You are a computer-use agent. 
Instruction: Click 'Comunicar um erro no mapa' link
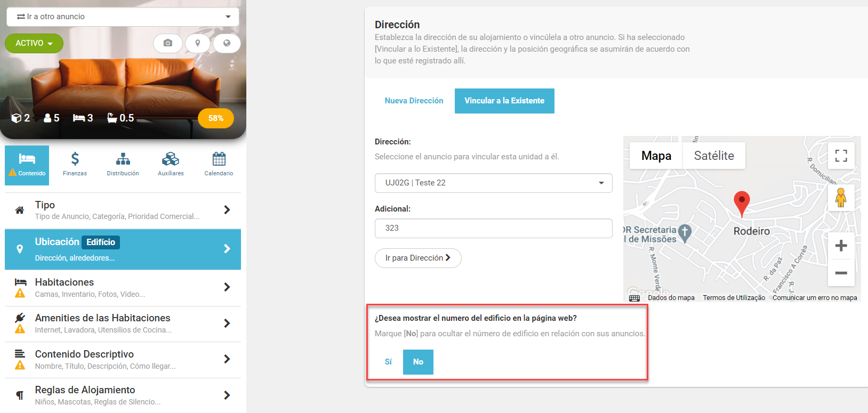[814, 298]
